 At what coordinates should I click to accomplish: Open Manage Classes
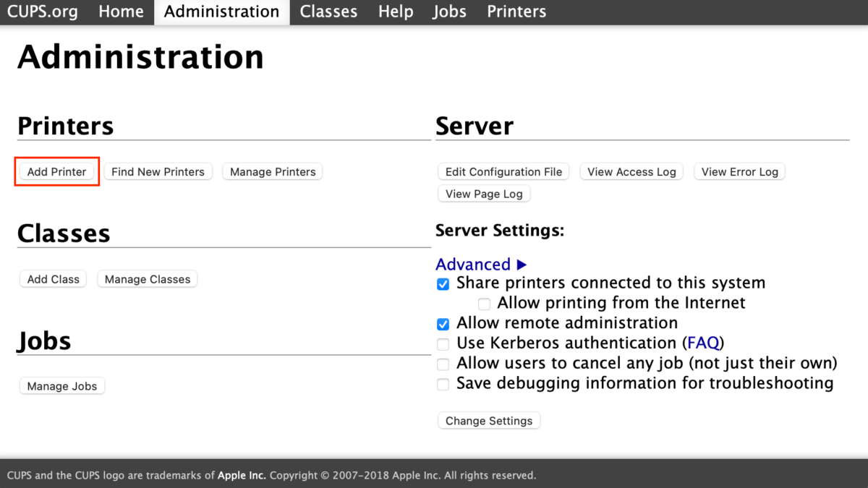tap(148, 279)
